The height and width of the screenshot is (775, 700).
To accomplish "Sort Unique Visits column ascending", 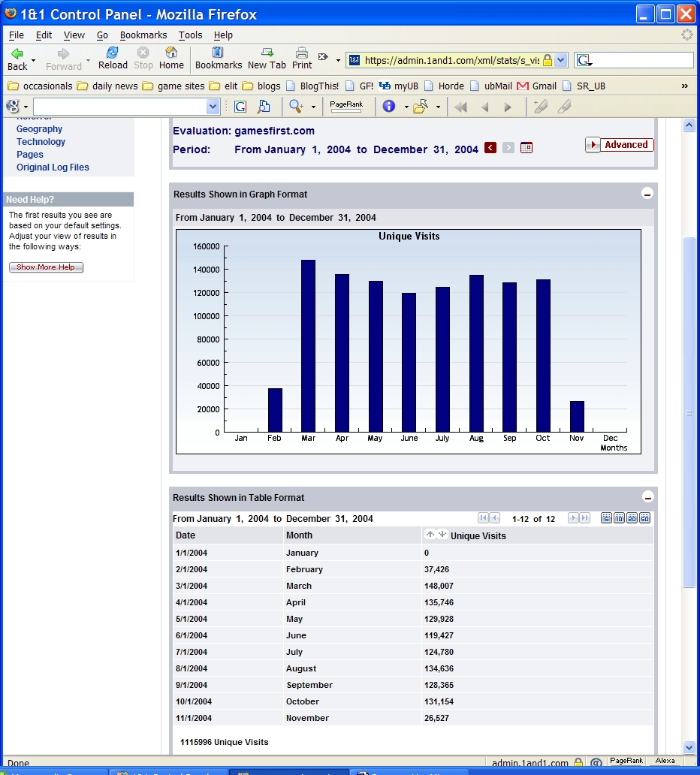I will click(x=430, y=535).
